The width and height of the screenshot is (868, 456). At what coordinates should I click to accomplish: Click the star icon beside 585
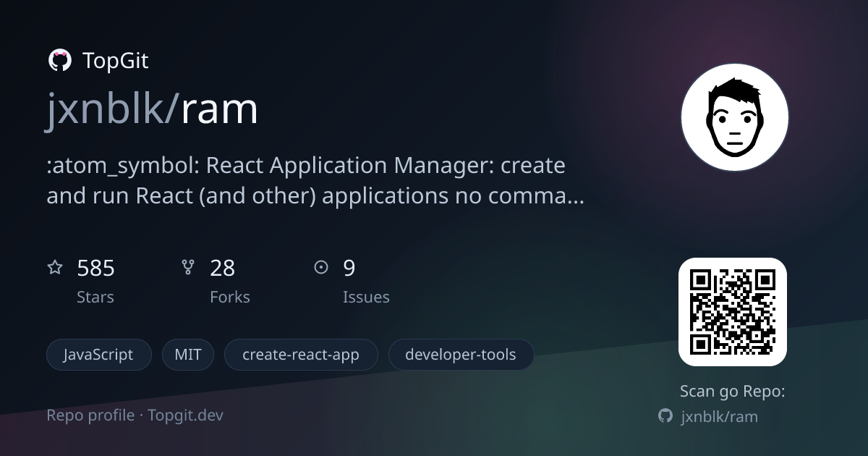55,268
